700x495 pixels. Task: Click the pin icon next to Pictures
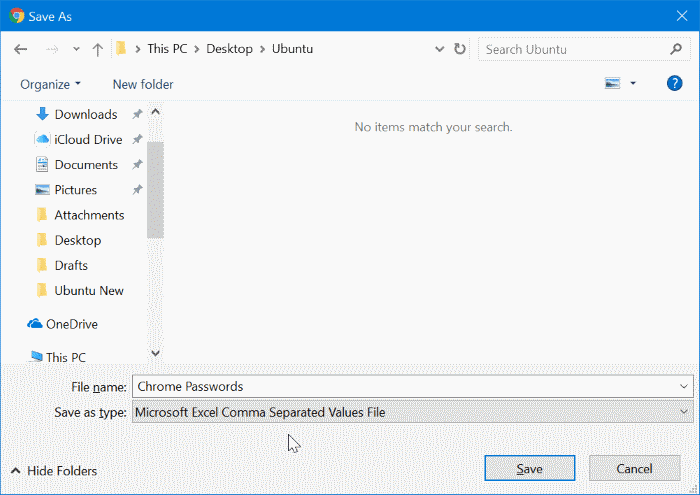(137, 190)
